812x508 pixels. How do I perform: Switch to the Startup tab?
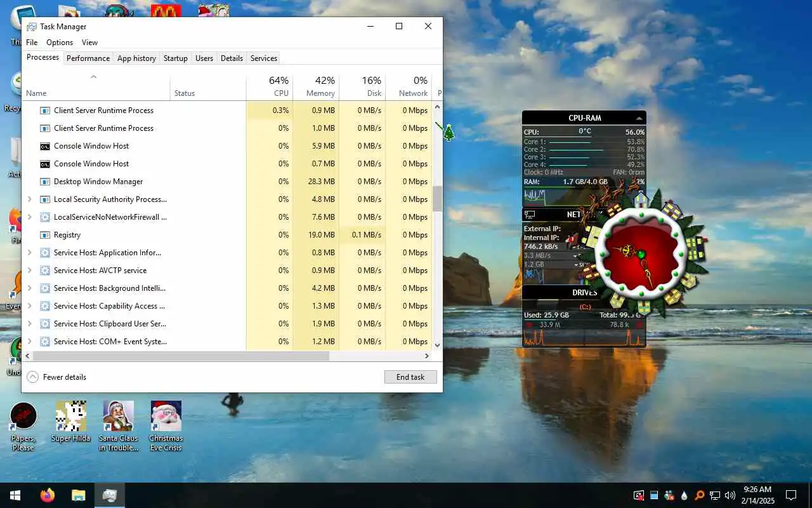tap(176, 58)
